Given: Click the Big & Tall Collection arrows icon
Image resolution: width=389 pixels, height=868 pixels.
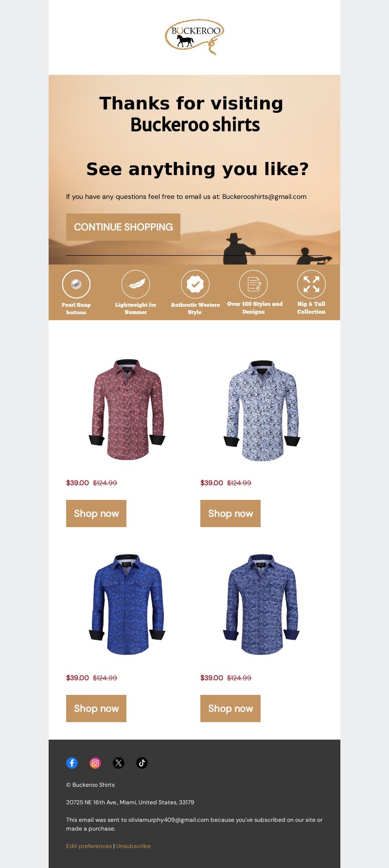Looking at the screenshot, I should [311, 284].
